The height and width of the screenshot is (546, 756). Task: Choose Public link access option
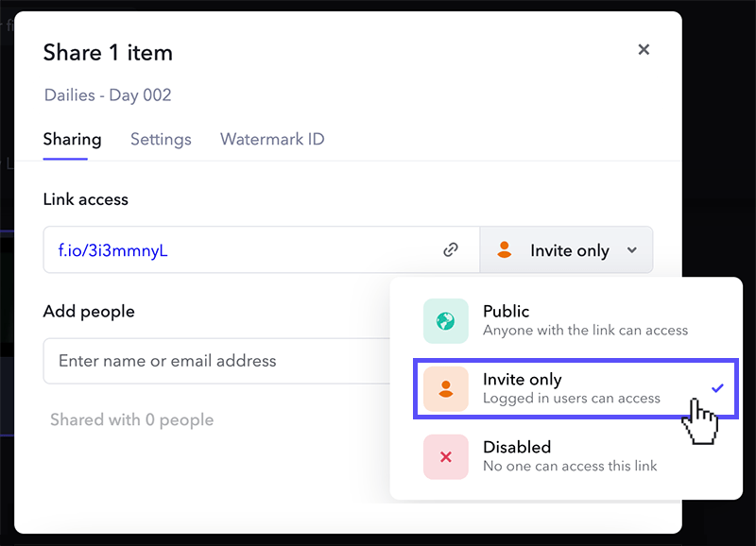[576, 321]
